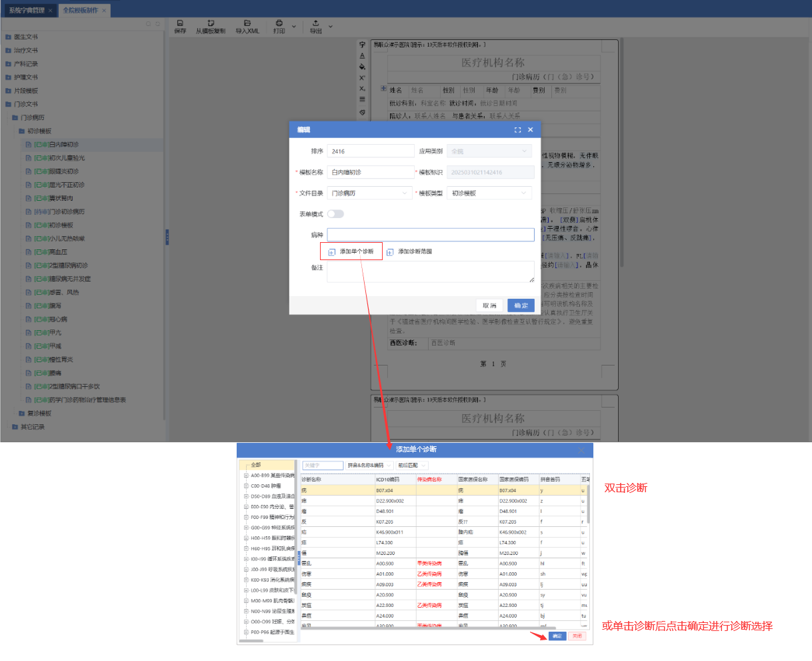Click the 添加诊断范围 plus icon
The image size is (812, 661).
pos(390,252)
